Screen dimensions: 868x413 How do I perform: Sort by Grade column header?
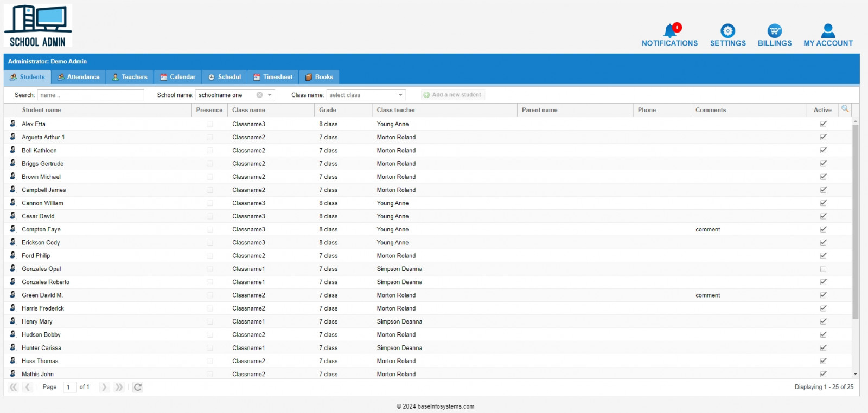[343, 110]
